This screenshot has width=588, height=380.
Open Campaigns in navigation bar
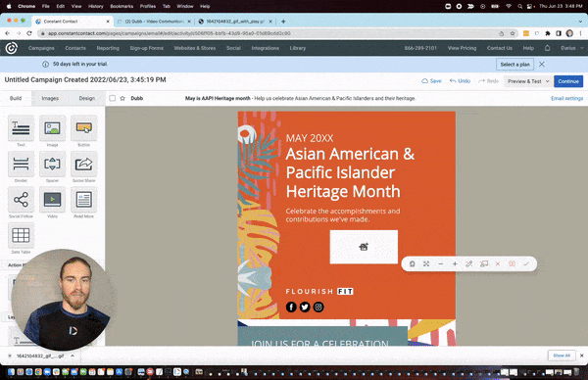(41, 48)
